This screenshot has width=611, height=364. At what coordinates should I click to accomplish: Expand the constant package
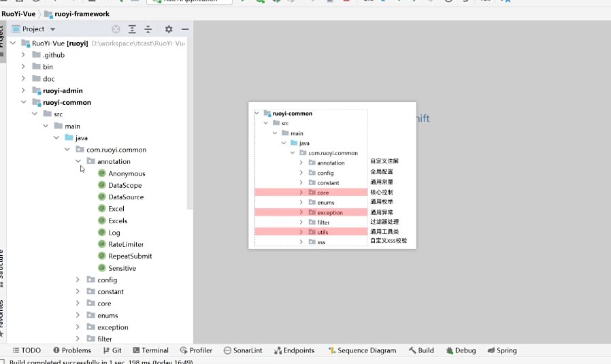click(x=78, y=291)
